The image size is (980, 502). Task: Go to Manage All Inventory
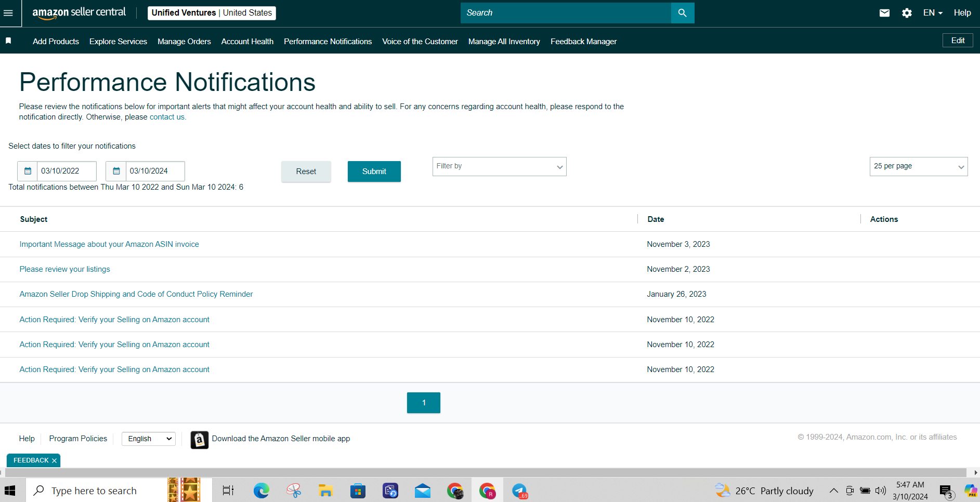[x=504, y=42]
